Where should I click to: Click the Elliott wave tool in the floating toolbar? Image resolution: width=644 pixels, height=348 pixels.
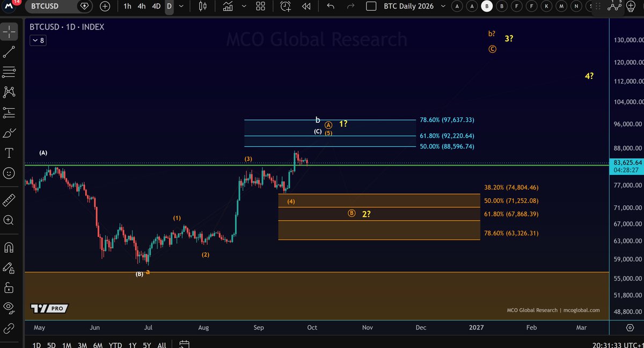click(x=615, y=7)
